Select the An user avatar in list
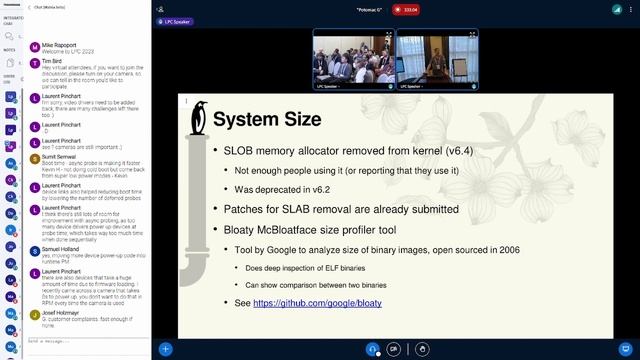 coord(11,164)
